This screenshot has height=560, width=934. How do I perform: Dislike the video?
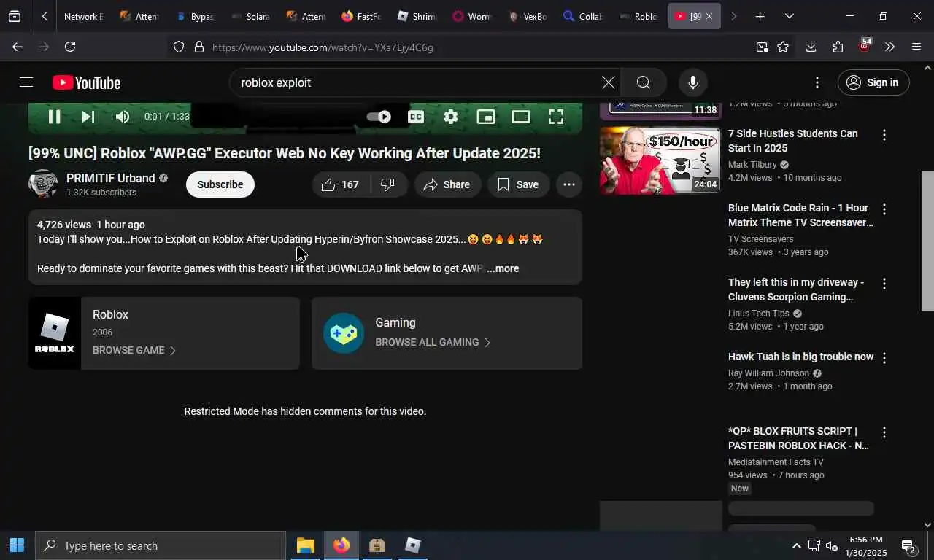pos(388,184)
